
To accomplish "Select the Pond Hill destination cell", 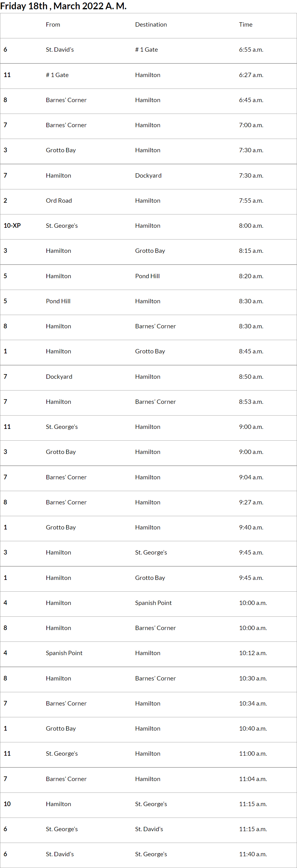I will pyautogui.click(x=147, y=276).
